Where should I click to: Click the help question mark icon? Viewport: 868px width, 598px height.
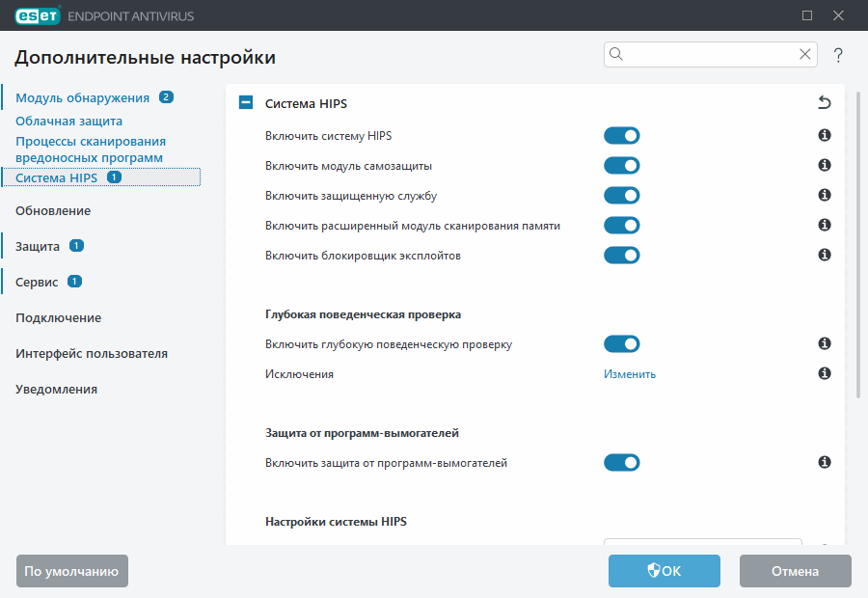837,55
